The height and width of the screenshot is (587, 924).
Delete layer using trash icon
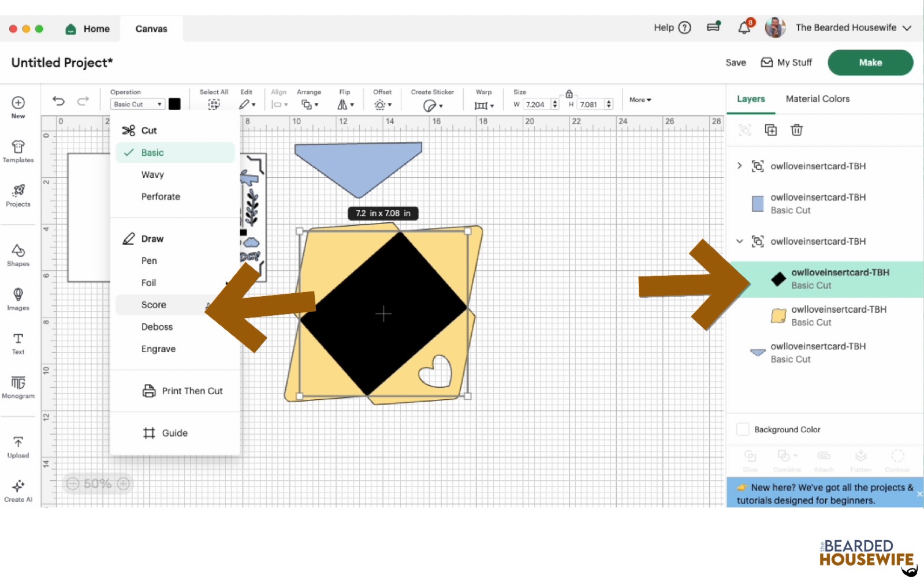[x=796, y=130]
